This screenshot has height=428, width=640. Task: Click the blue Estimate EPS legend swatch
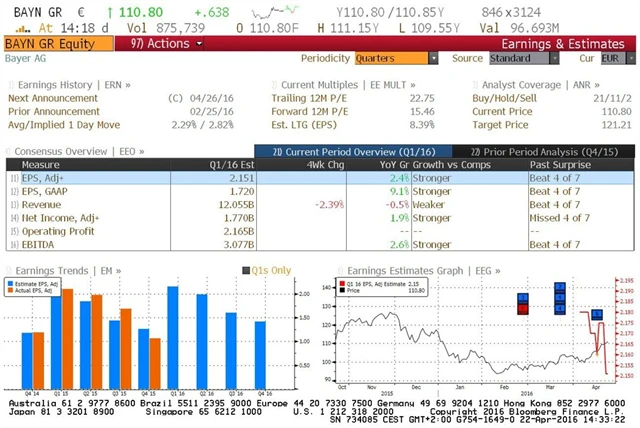[x=14, y=282]
